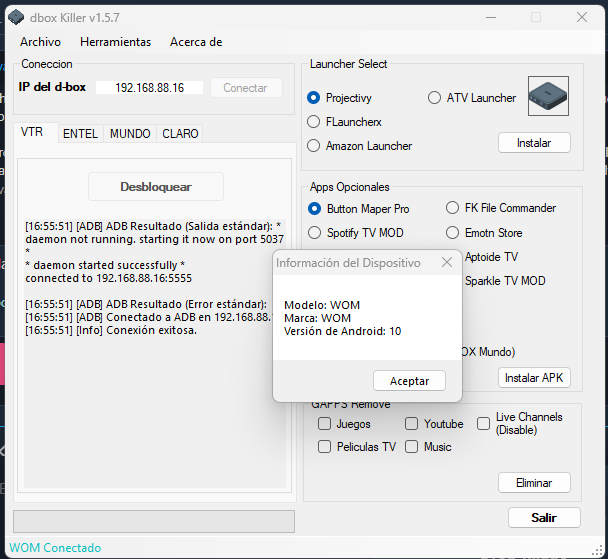The image size is (608, 559).
Task: Click the 'Marca: WOM' text
Action: pos(317,318)
